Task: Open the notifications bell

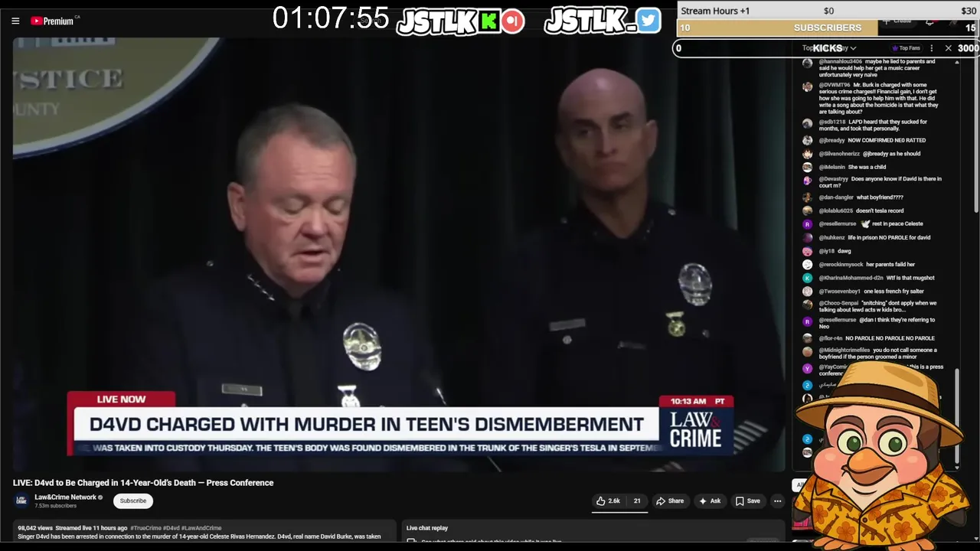Action: pos(929,21)
